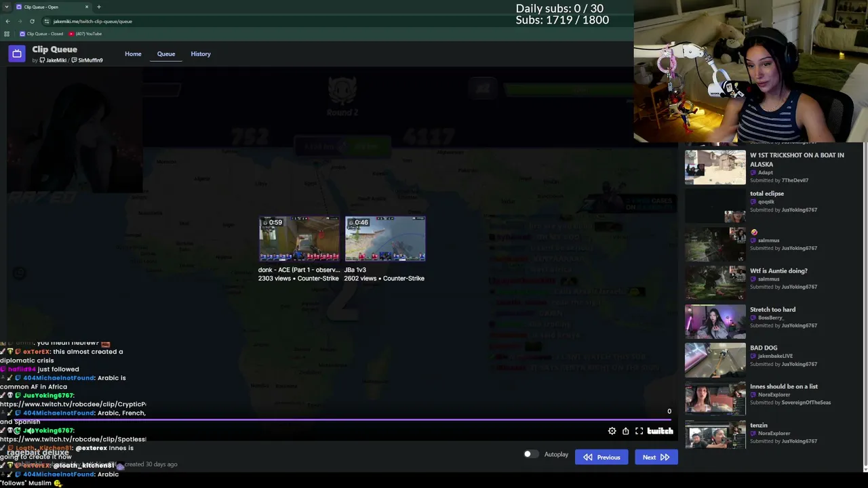The image size is (868, 488).
Task: Click the "donk - ACE (Part 1 - observ..." title
Action: (299, 270)
